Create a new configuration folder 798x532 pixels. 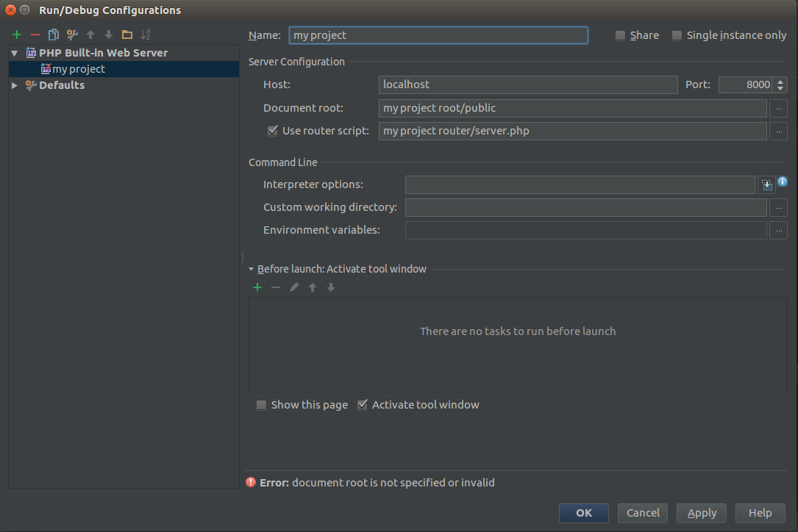pyautogui.click(x=127, y=35)
